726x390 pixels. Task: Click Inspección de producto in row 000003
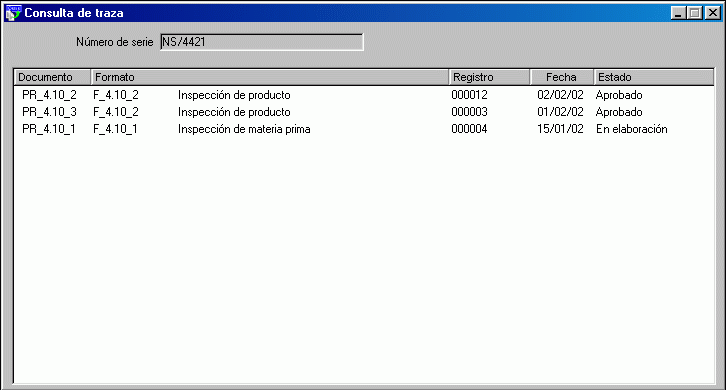(x=234, y=112)
